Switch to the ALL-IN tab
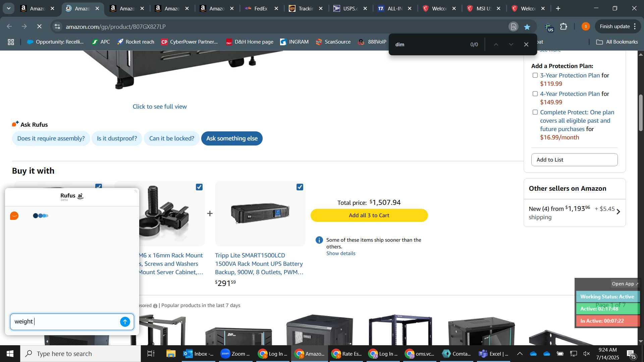 tap(395, 8)
